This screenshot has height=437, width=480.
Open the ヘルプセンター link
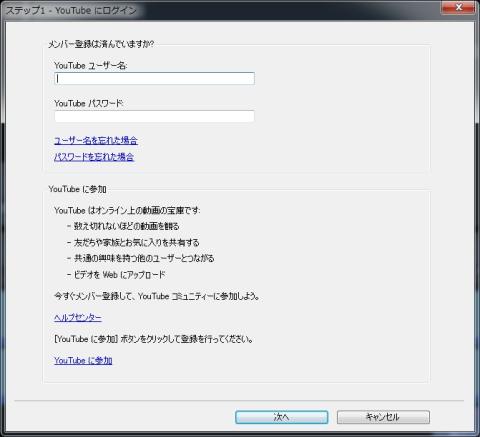78,317
